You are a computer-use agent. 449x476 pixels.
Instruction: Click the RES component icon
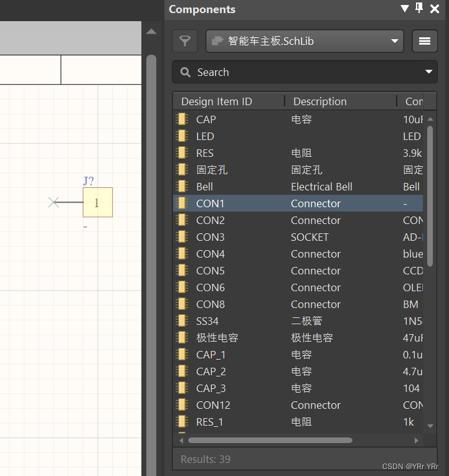(x=182, y=152)
